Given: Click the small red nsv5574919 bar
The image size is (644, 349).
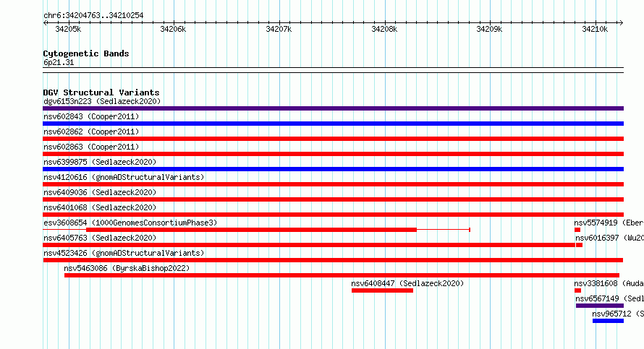Looking at the screenshot, I should [577, 230].
